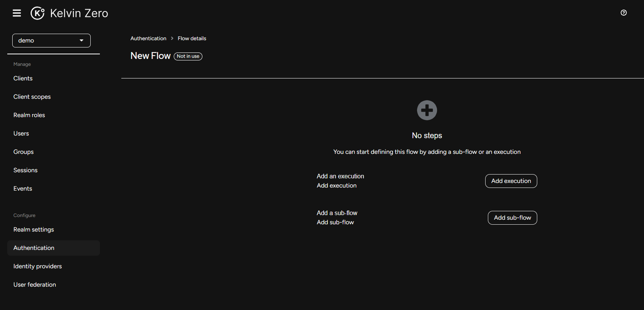Open the Users section
This screenshot has height=310, width=644.
(21, 134)
